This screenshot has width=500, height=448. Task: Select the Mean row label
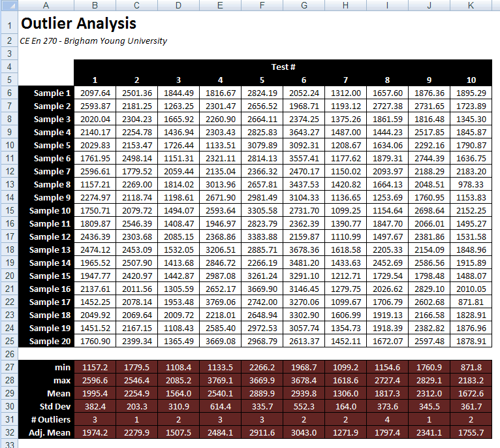(46, 393)
